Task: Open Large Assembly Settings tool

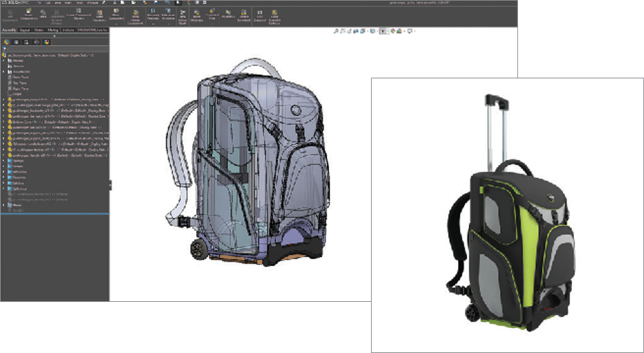Action: tap(274, 17)
